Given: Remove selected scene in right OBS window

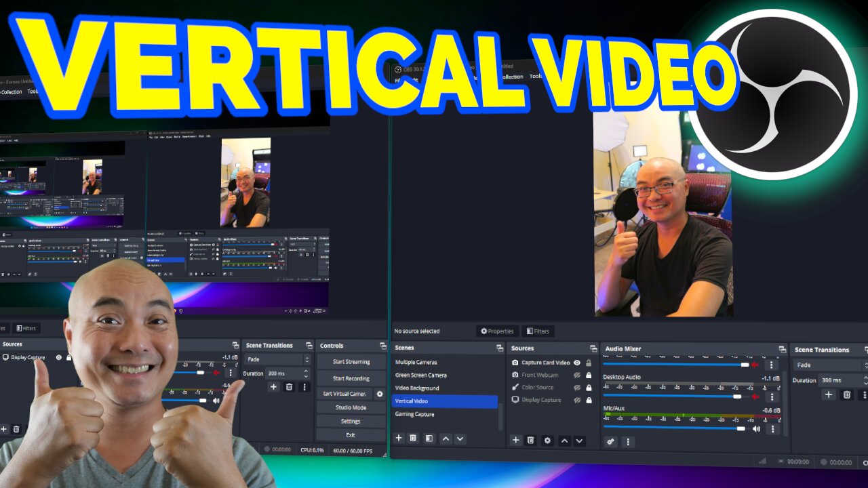Looking at the screenshot, I should (413, 439).
